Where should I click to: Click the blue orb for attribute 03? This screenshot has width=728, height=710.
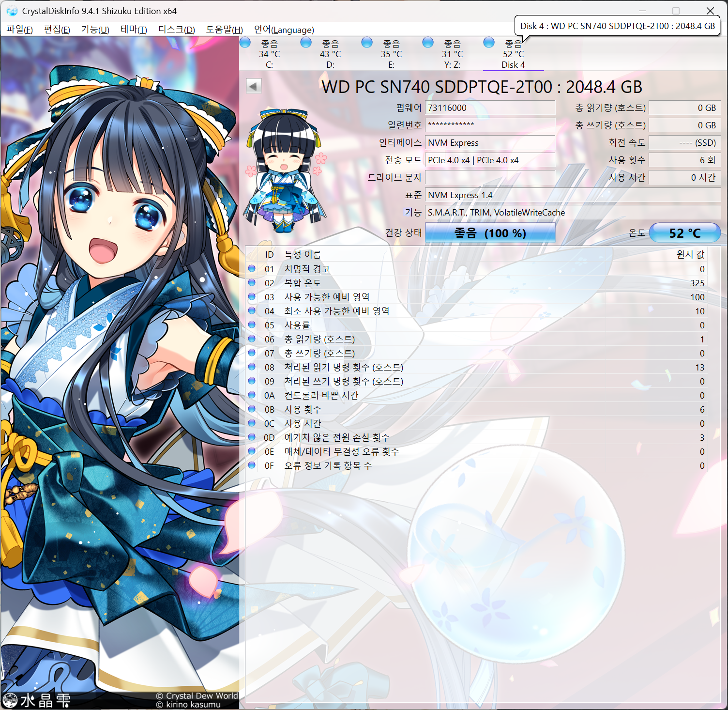(x=252, y=296)
